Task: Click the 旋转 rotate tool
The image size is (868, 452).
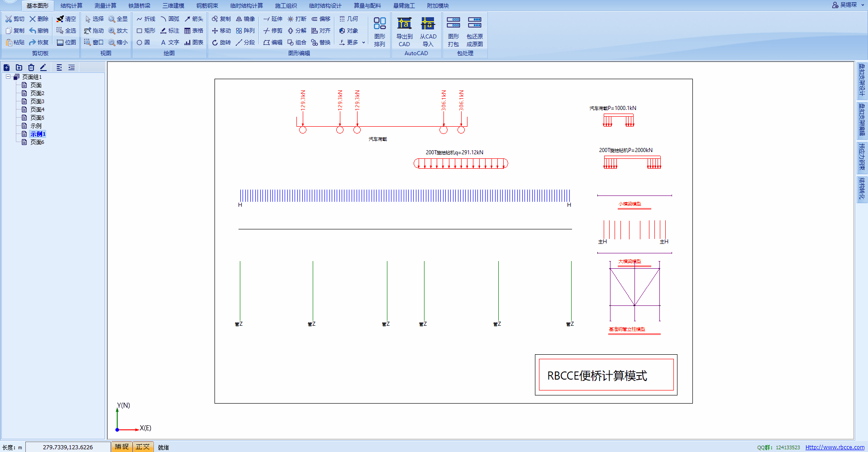Action: coord(221,43)
